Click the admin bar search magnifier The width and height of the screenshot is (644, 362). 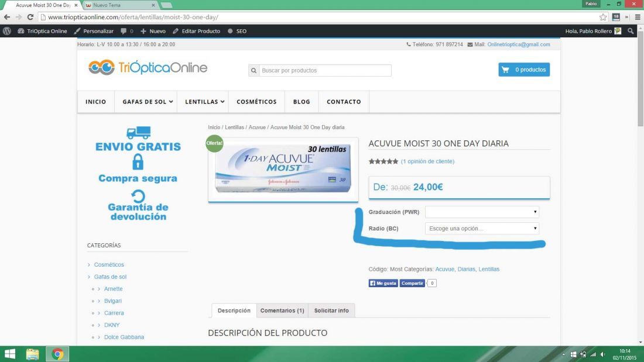(631, 31)
